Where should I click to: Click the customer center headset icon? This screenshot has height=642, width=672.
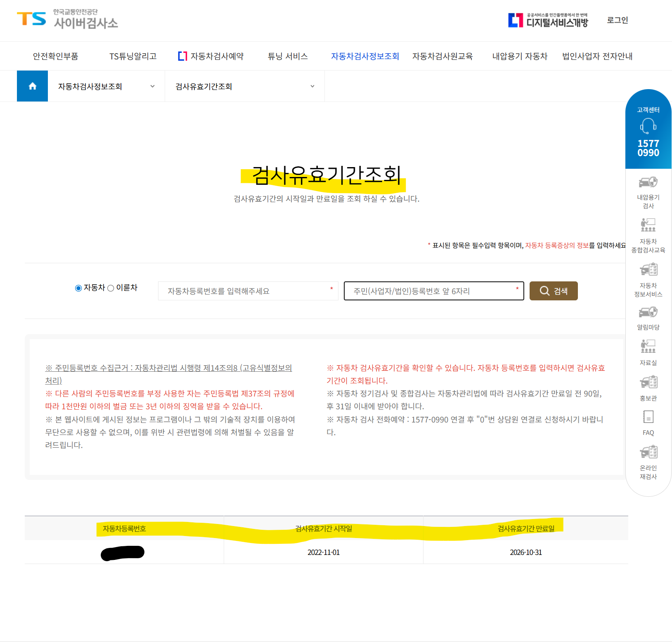(648, 126)
